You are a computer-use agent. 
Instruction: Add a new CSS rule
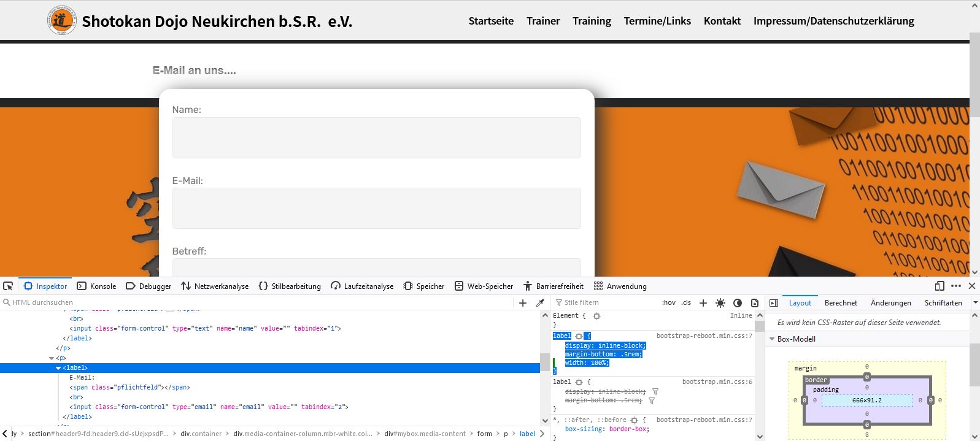pyautogui.click(x=703, y=302)
